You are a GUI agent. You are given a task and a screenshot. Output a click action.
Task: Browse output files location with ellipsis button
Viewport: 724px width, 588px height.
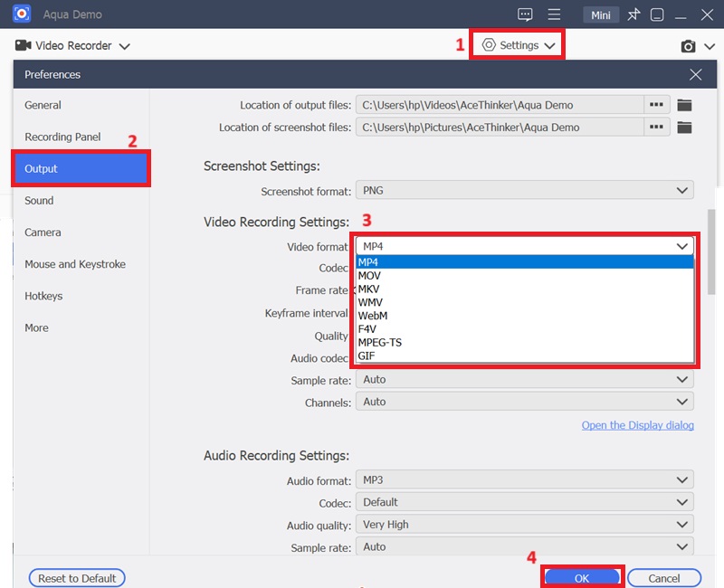[x=657, y=105]
